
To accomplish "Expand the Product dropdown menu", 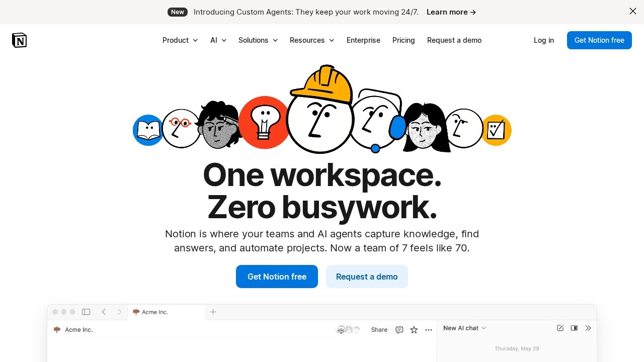I will (180, 40).
